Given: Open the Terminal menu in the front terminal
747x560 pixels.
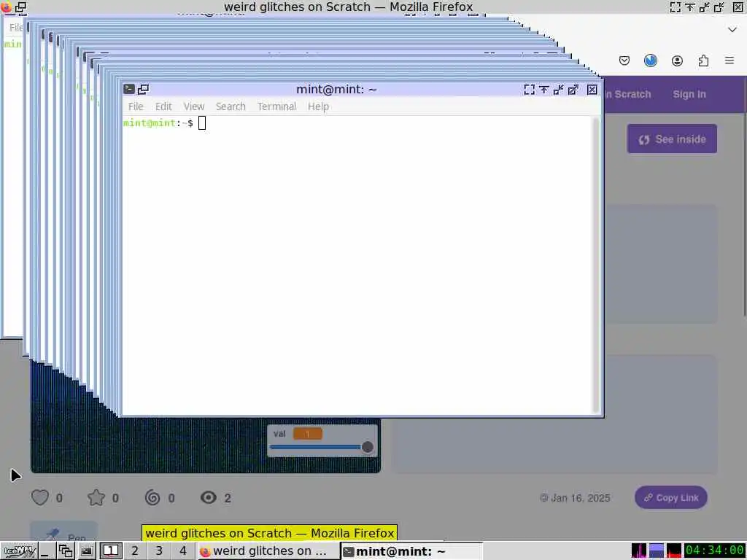Looking at the screenshot, I should [x=276, y=106].
